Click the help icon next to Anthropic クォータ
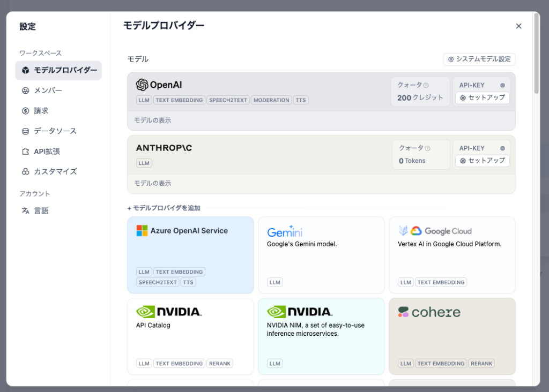 tap(427, 148)
